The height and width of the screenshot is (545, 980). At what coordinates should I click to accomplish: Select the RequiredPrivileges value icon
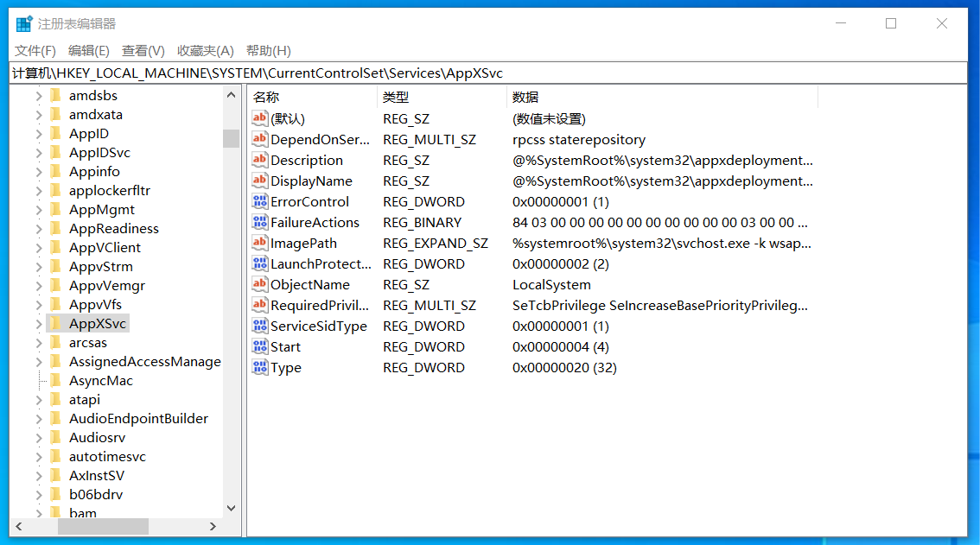tap(259, 304)
